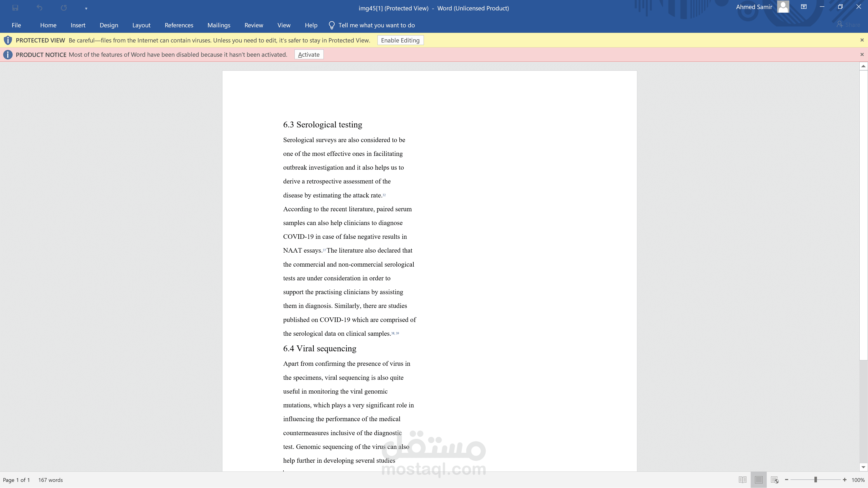Click the vertical scrollbar thumb

[863, 215]
